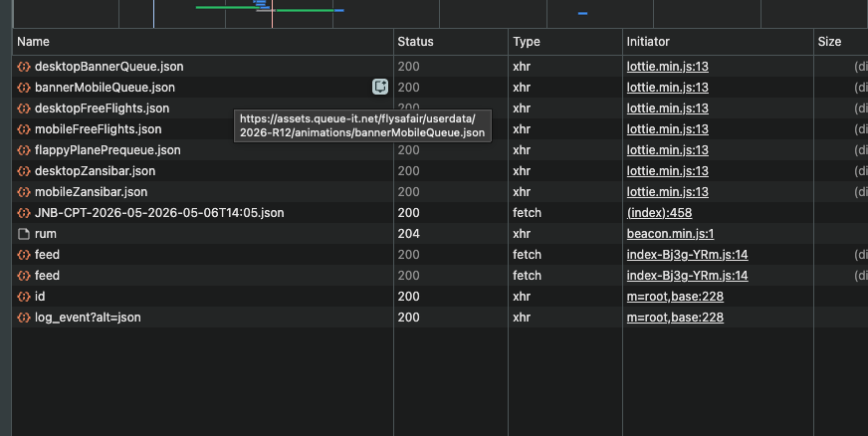Open lottie.min.js:13 initiator for flappyPlanePrequeue.json

(667, 150)
